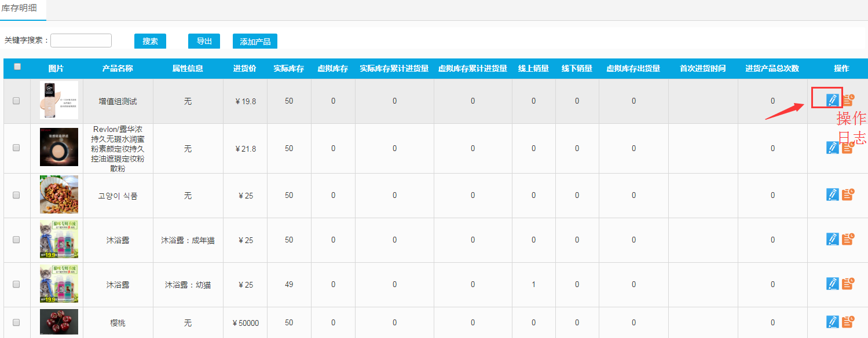Click price ￥50000
The width and height of the screenshot is (868, 338).
pos(246,323)
